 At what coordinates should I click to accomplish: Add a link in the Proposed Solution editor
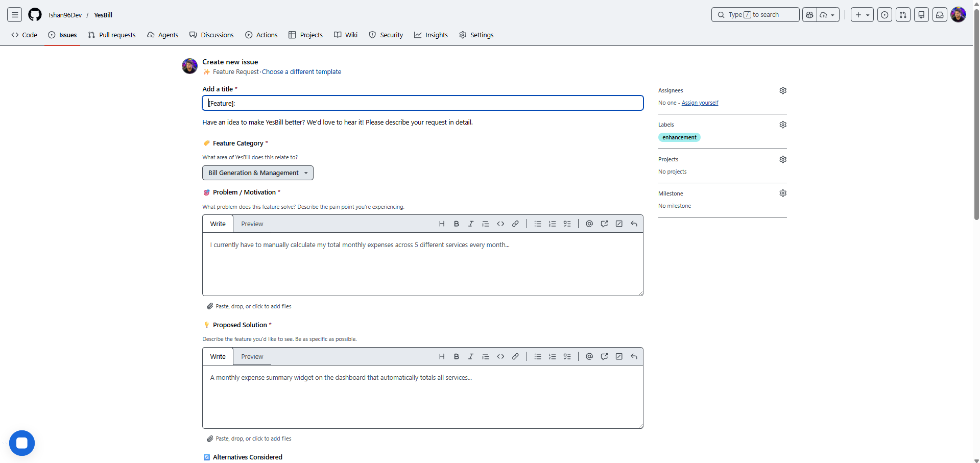point(515,356)
